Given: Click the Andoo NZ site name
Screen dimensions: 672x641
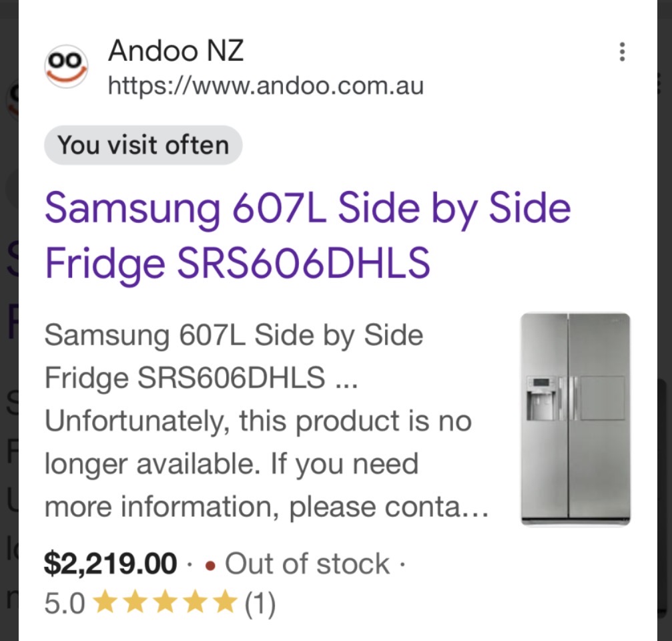Looking at the screenshot, I should pos(176,51).
